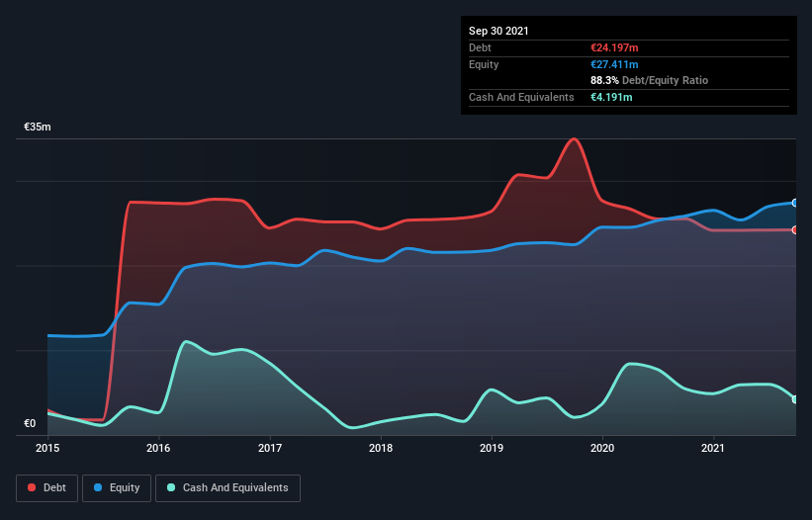The height and width of the screenshot is (520, 812).
Task: Click the teal Cash legend dot
Action: pos(171,487)
